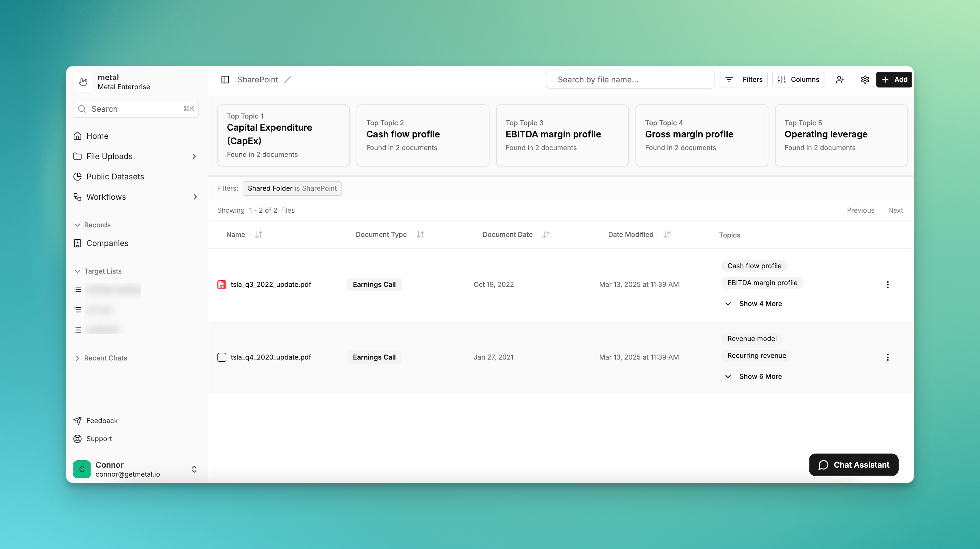
Task: Click the invite user icon
Action: point(840,79)
